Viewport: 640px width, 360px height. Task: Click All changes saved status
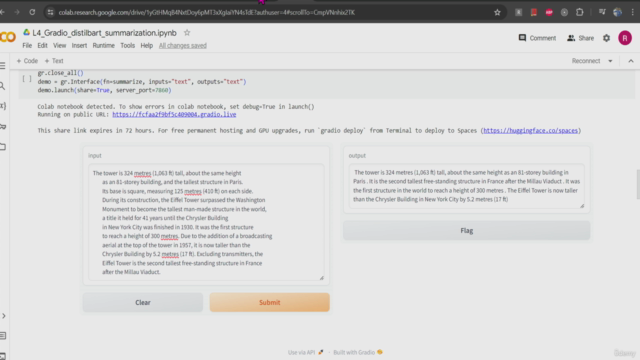182,45
